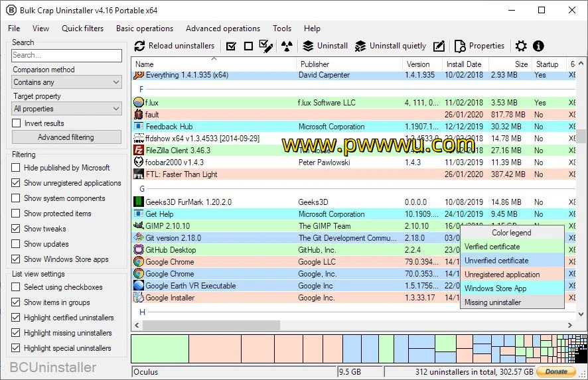This screenshot has width=588, height=380.
Task: Click the GitHub Desktop row icon
Action: (x=139, y=249)
